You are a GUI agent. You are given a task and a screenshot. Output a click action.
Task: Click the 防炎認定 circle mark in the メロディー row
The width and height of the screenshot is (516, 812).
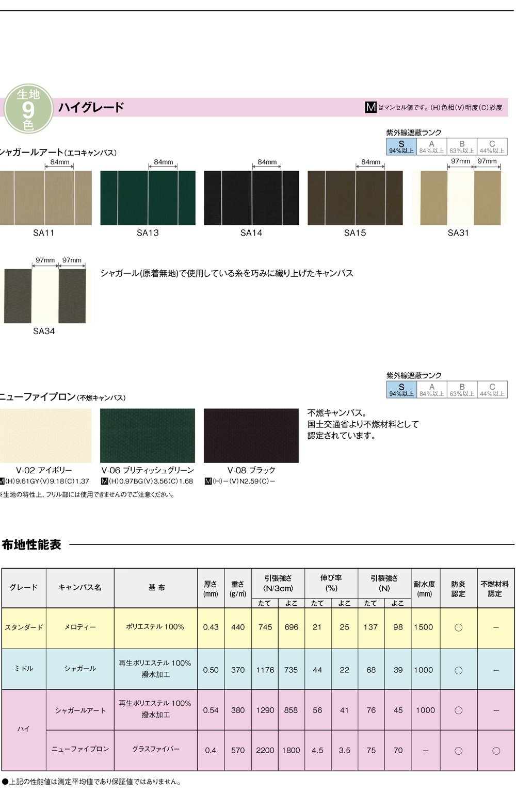(x=458, y=627)
